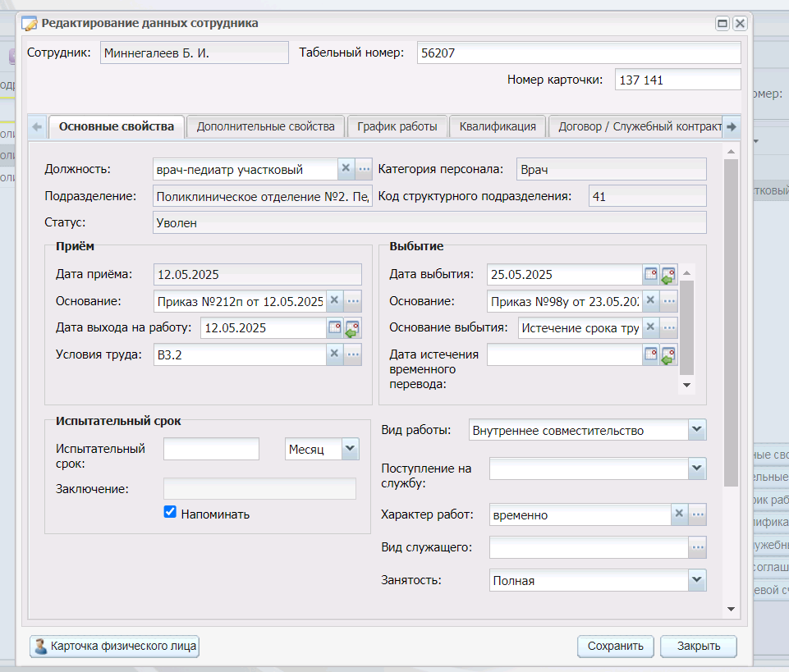Open the Квалификация tab
Image resolution: width=789 pixels, height=672 pixels.
tap(498, 126)
